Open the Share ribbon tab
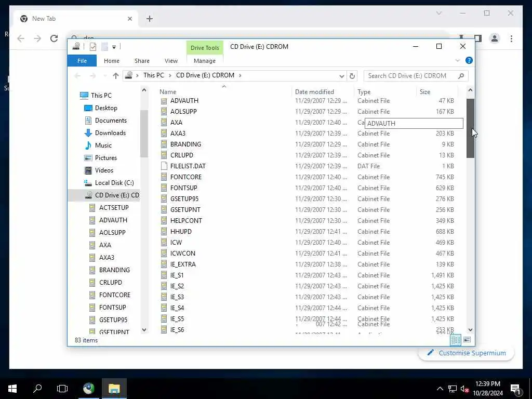Screen dimensions: 532x399 142,61
